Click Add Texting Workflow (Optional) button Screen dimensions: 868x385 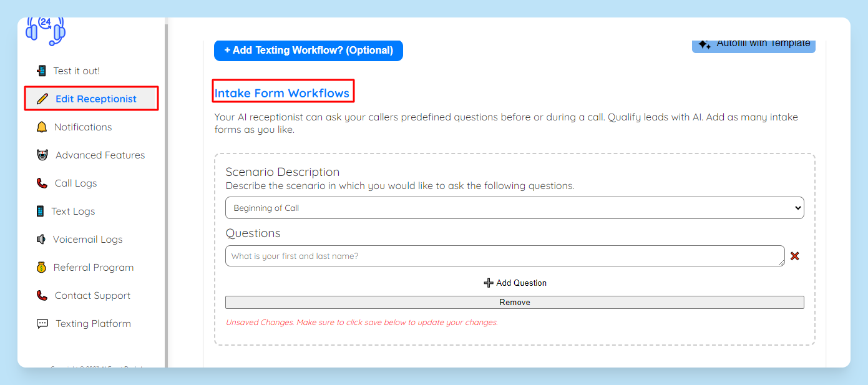click(308, 51)
